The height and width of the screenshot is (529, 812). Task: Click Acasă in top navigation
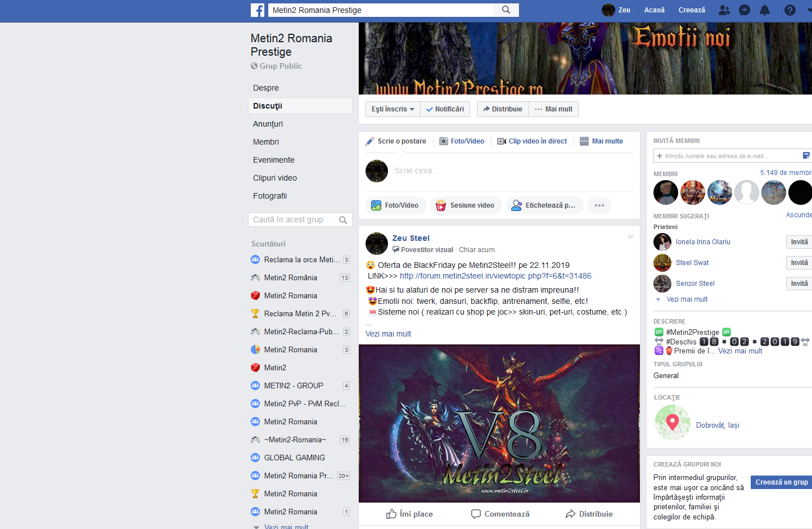click(654, 10)
